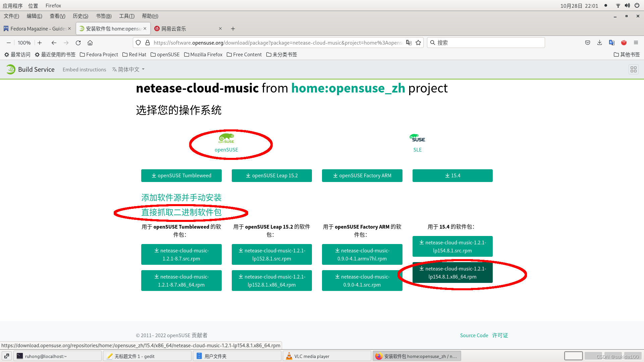Expand the 简体中文 language dropdown
The width and height of the screenshot is (644, 362).
[128, 69]
